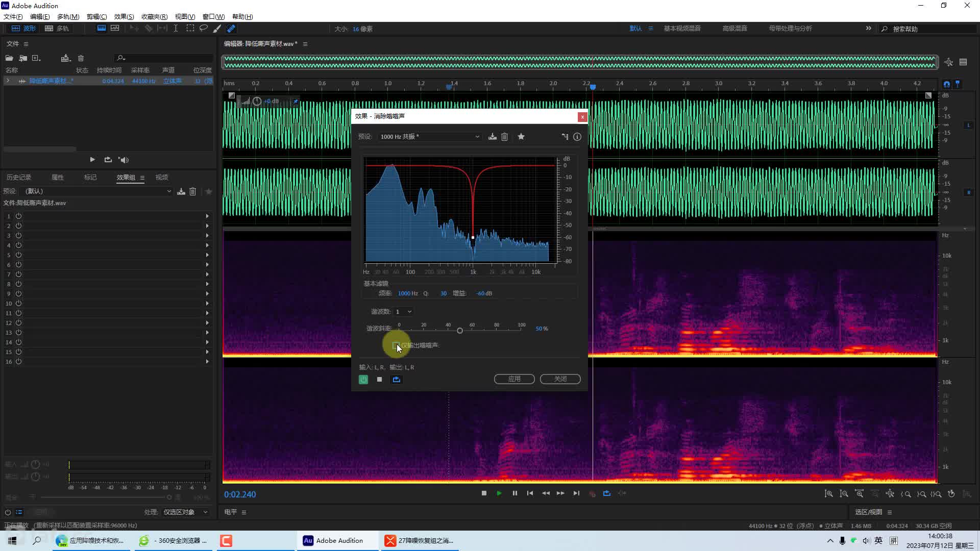Open the Edit (编辑) menu
Screen dimensions: 980x551
coord(40,16)
